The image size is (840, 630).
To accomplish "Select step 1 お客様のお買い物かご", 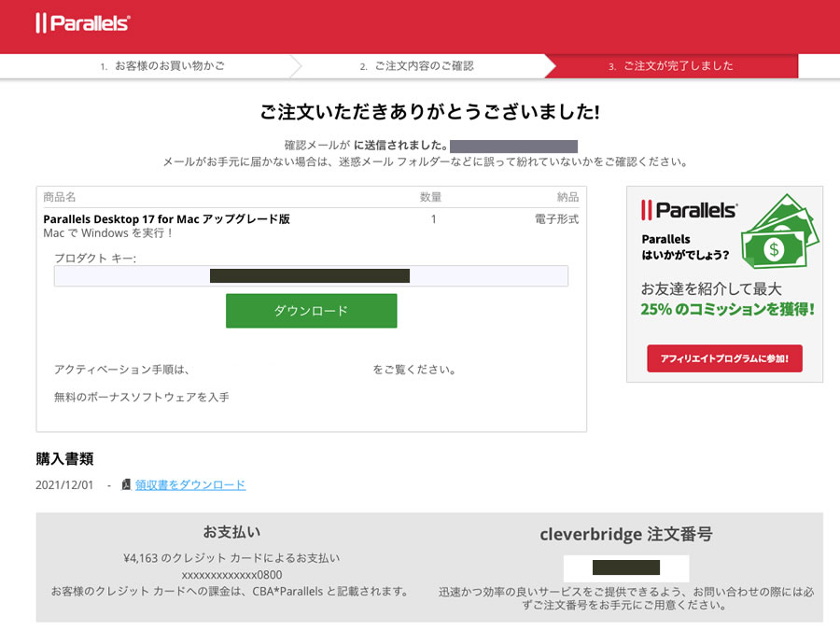I will click(x=162, y=66).
